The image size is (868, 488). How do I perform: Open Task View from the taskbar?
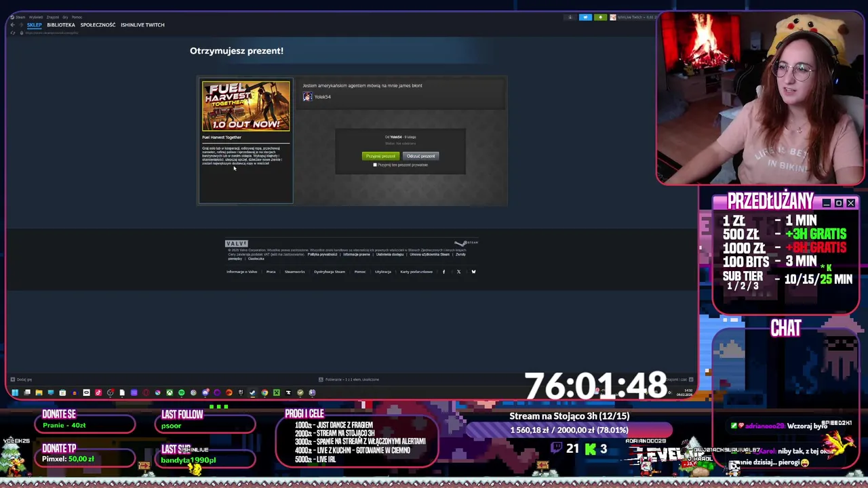[26, 392]
